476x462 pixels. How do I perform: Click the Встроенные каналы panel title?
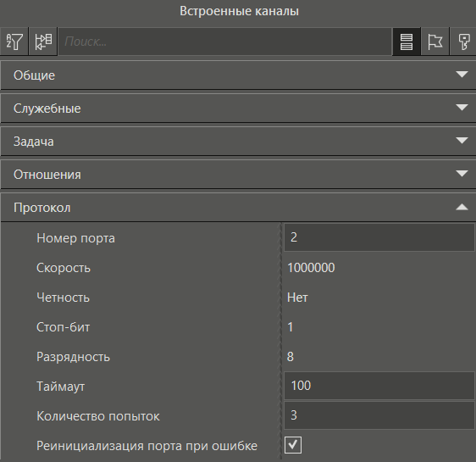point(239,11)
